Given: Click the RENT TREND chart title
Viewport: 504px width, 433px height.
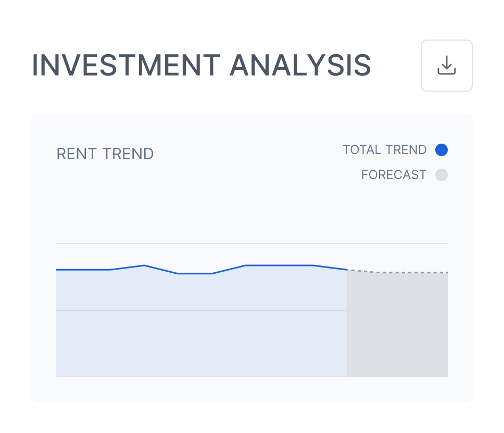Looking at the screenshot, I should (105, 154).
